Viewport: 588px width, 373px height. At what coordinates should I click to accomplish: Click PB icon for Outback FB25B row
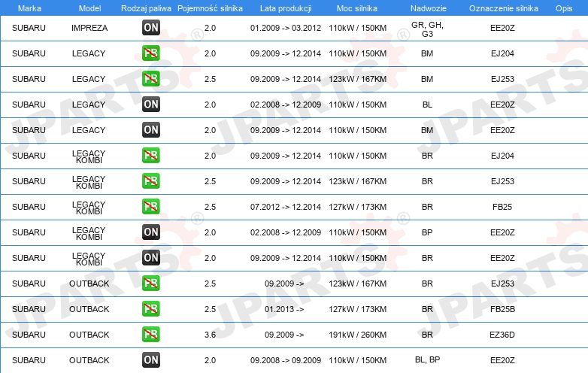coord(151,308)
